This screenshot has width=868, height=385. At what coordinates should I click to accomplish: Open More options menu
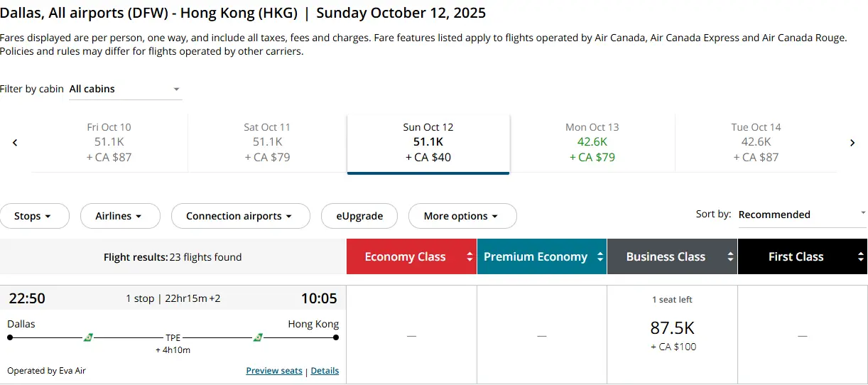pyautogui.click(x=462, y=216)
